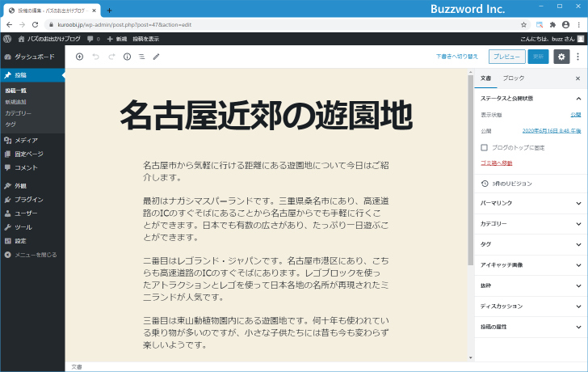
Task: Click the comments bubble in admin bar
Action: point(94,39)
